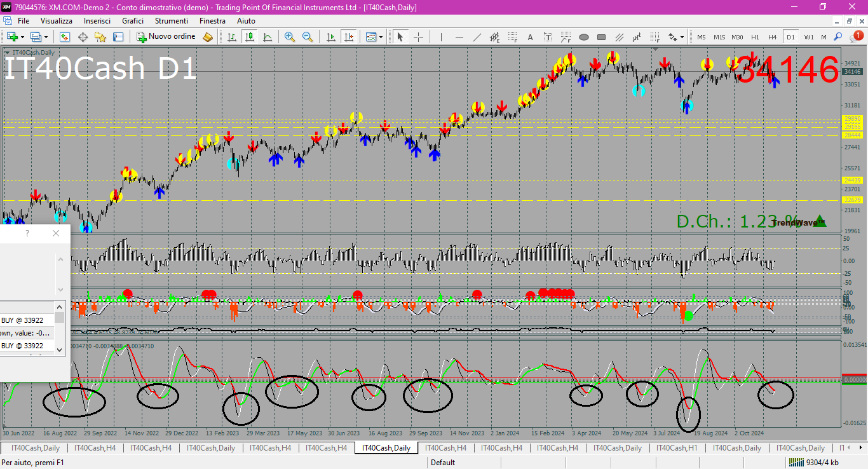Select the Fibonacci arc tool
The image size is (868, 469).
(566, 37)
